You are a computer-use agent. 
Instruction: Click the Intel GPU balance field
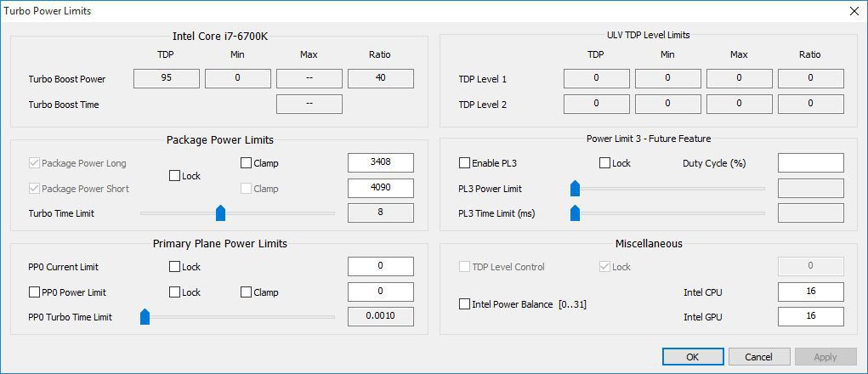(811, 316)
